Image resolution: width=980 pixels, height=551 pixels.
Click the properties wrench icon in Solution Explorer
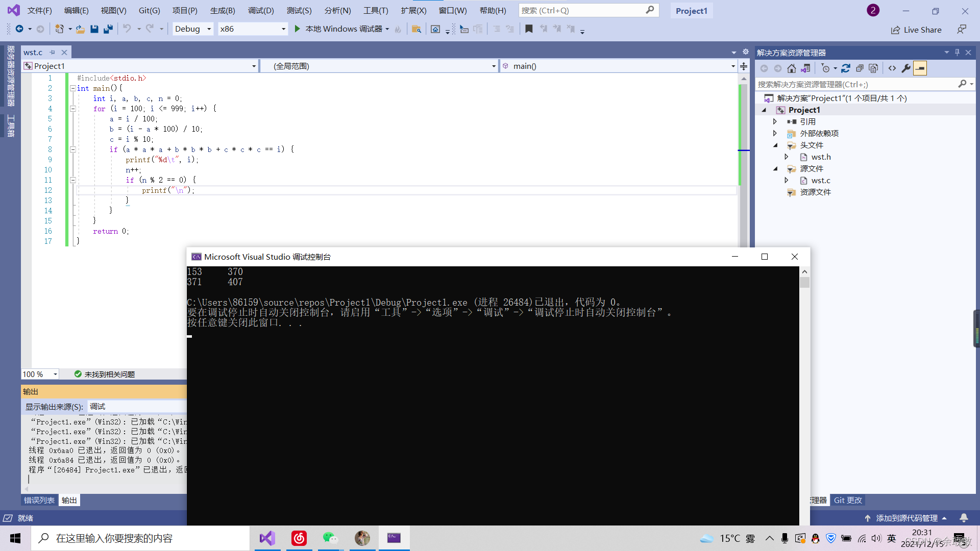(x=906, y=68)
